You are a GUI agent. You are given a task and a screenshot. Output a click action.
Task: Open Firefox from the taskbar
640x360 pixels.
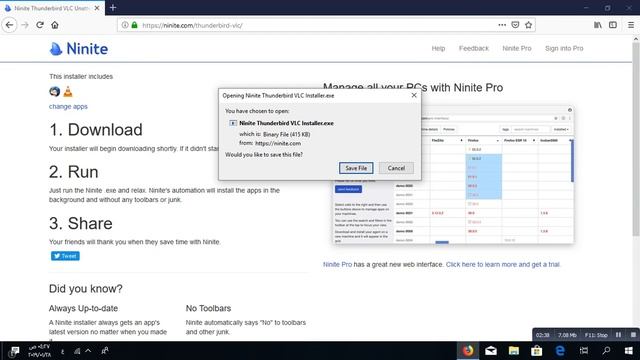(x=468, y=350)
